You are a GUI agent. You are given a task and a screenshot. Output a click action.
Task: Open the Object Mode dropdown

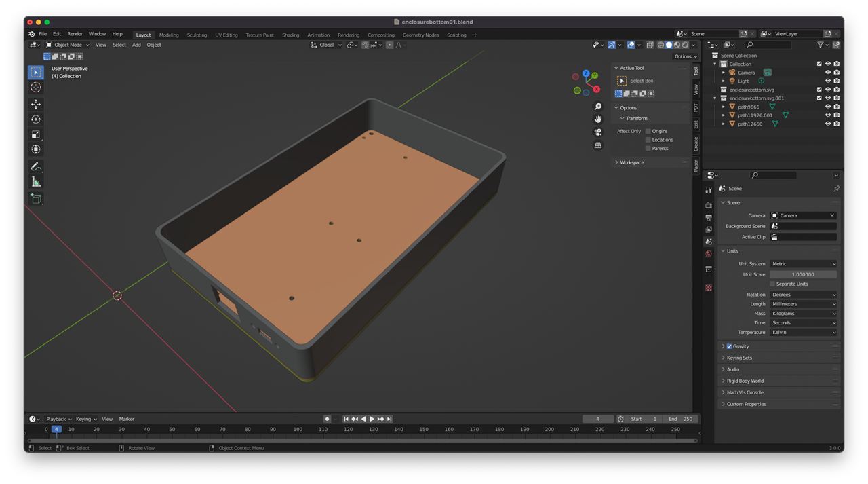[x=67, y=45]
